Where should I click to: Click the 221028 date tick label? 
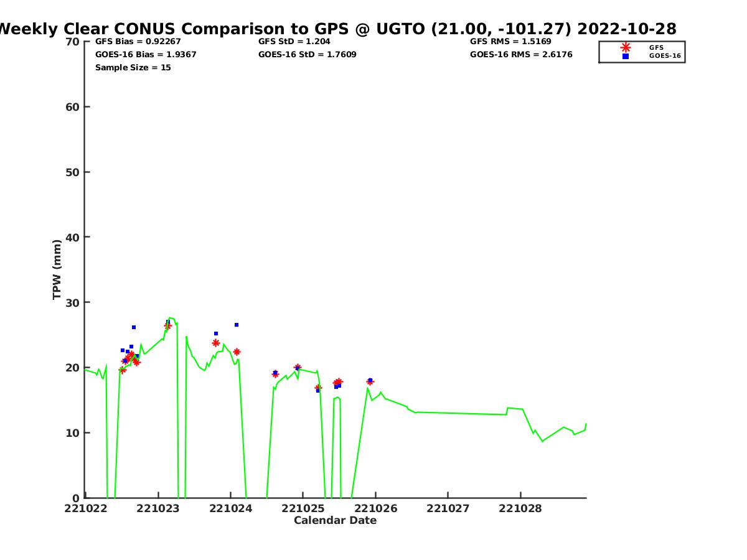[520, 508]
